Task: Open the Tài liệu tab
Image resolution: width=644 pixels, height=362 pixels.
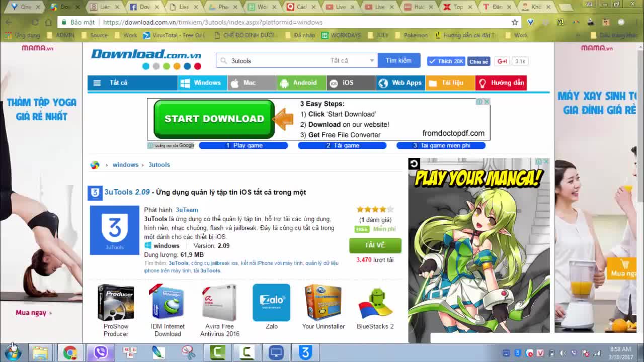Action: pos(450,83)
